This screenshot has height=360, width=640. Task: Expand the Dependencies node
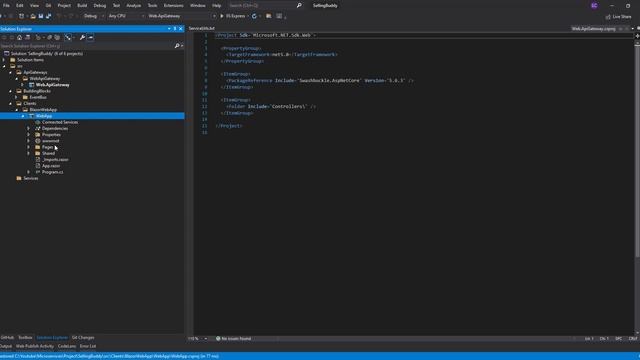pos(29,129)
